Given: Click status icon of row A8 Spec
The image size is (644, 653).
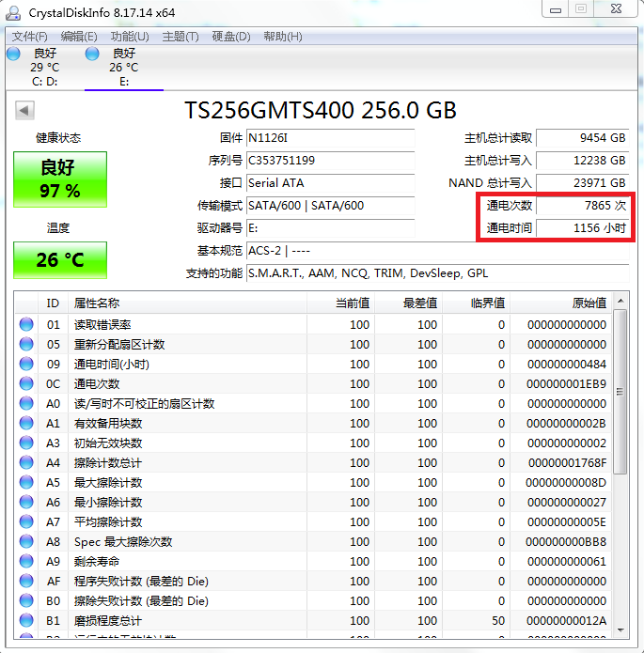Looking at the screenshot, I should 26,541.
